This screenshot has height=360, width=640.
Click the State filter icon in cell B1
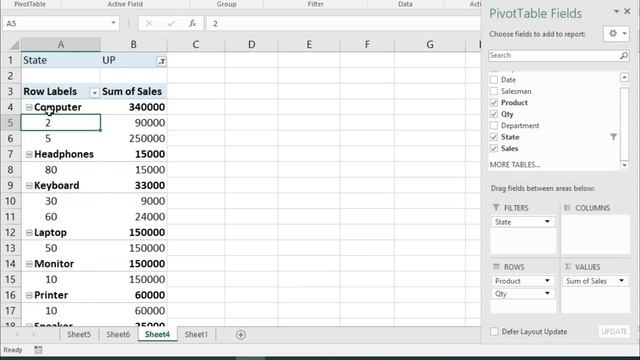(x=162, y=61)
